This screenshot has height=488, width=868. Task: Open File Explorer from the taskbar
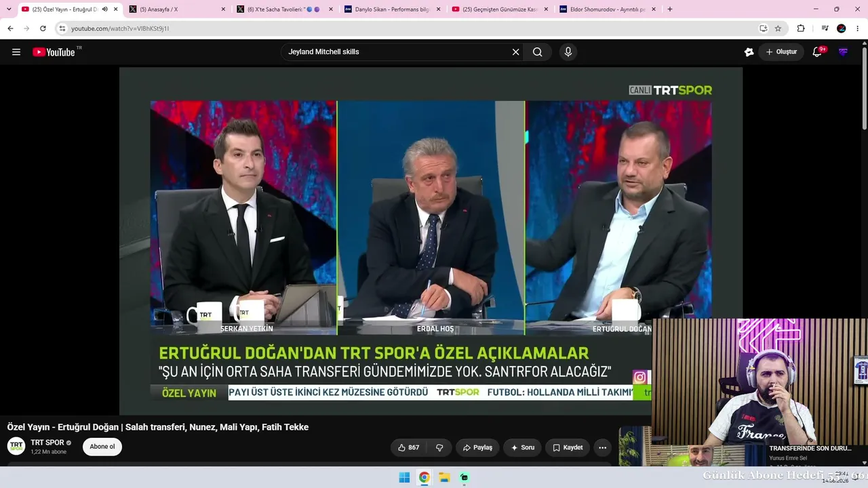[x=444, y=477]
